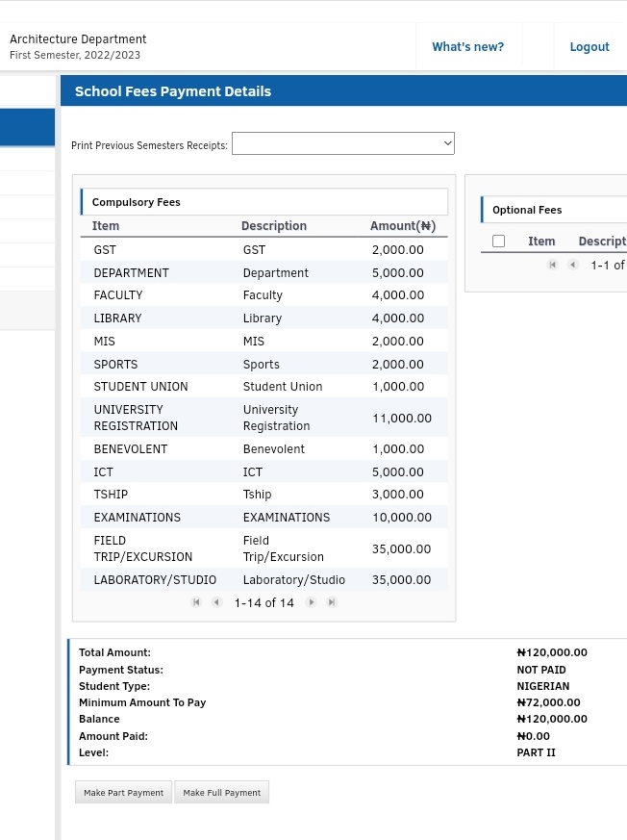627x840 pixels.
Task: Select the LIBRARY fee row
Action: pos(263,318)
